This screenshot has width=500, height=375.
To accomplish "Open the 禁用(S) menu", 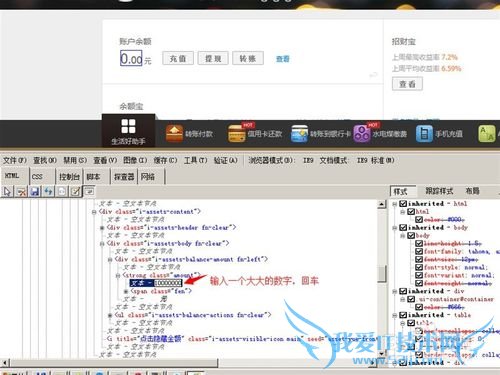I will [x=75, y=160].
